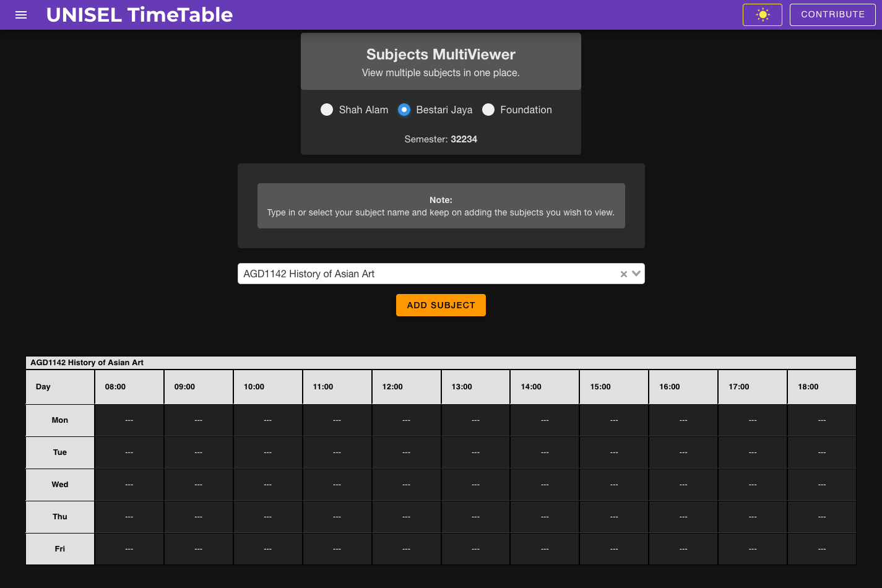Click the Tuesday 10:00 timetable cell

pos(268,452)
